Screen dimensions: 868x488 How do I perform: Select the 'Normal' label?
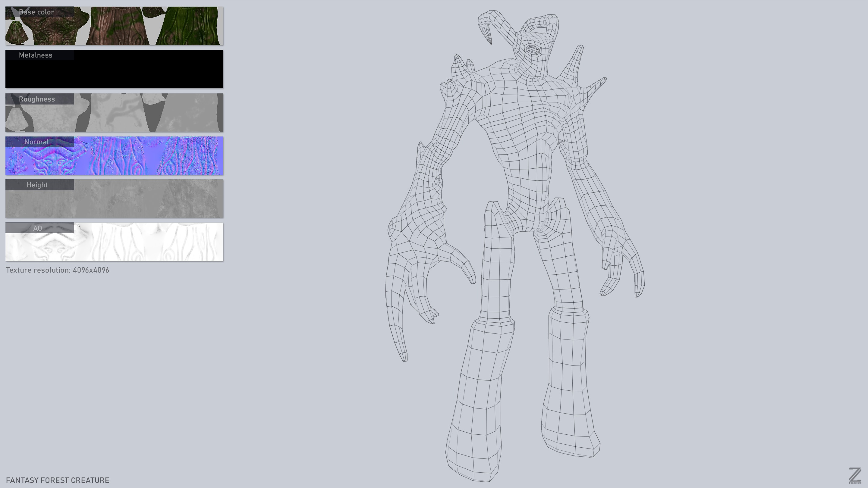(x=36, y=142)
